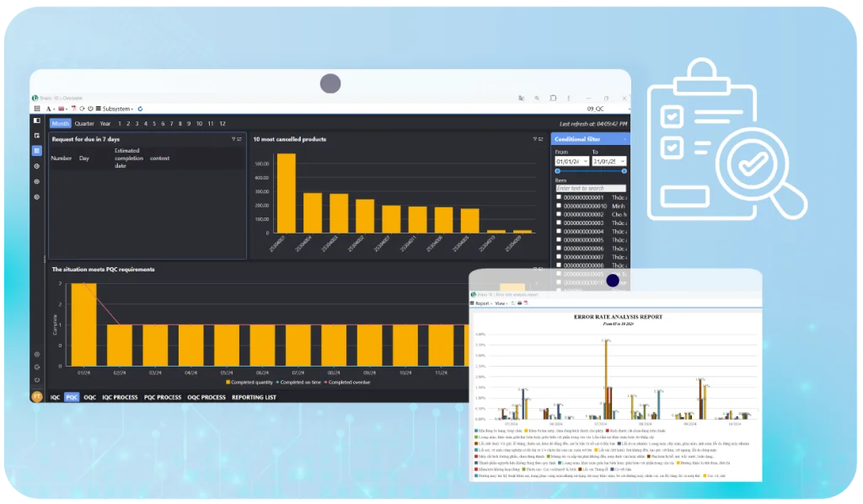The height and width of the screenshot is (504, 863).
Task: Open the Subsystem dropdown menu
Action: point(115,109)
